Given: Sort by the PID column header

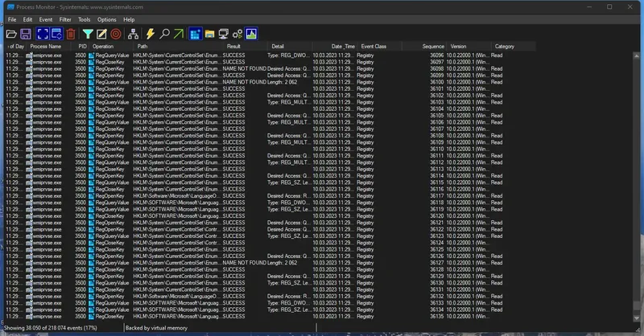Looking at the screenshot, I should (79, 47).
